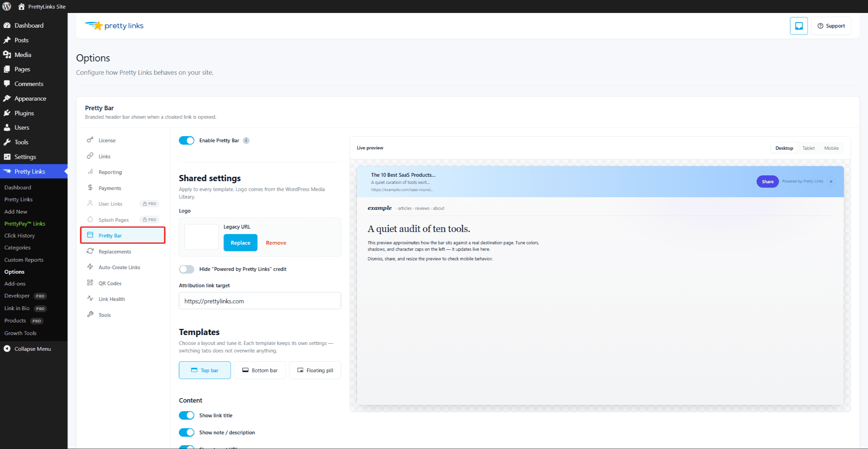868x449 pixels.
Task: Click the Posts pin icon
Action: [7, 40]
